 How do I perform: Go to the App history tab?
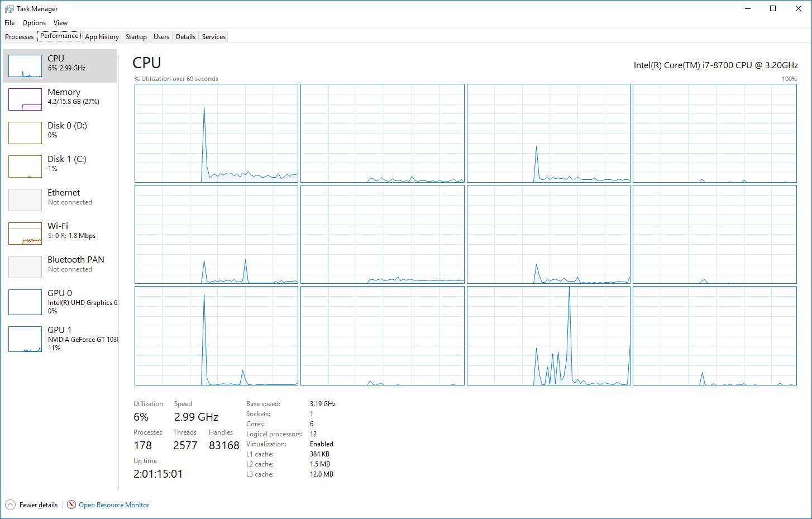point(102,37)
